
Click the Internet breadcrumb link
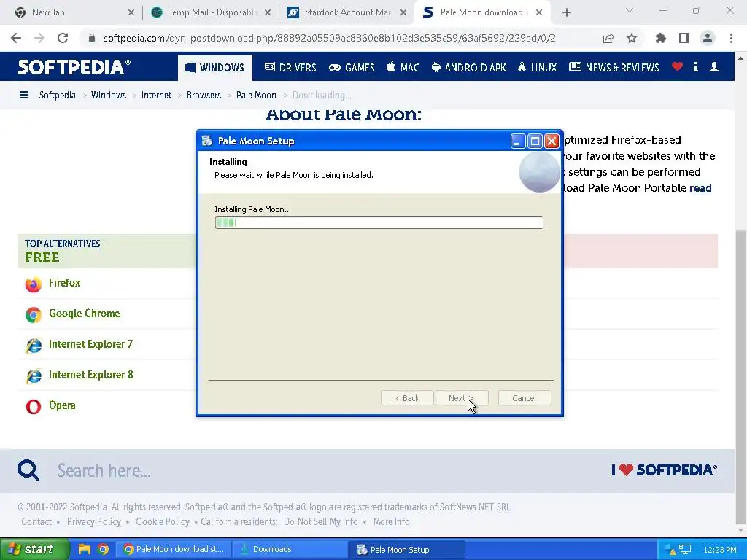click(156, 95)
